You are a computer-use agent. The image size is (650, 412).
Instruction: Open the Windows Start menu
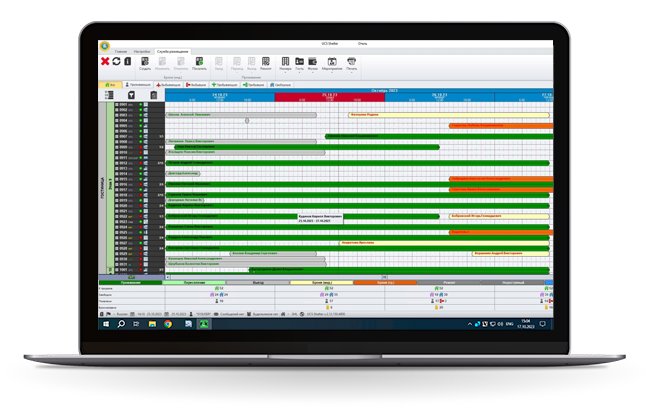point(106,324)
